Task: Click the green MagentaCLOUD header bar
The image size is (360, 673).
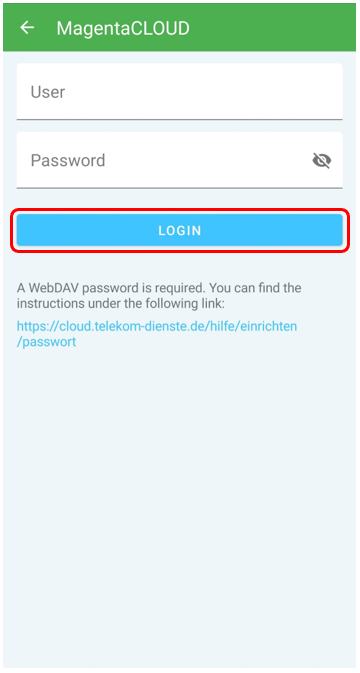Action: (x=180, y=27)
